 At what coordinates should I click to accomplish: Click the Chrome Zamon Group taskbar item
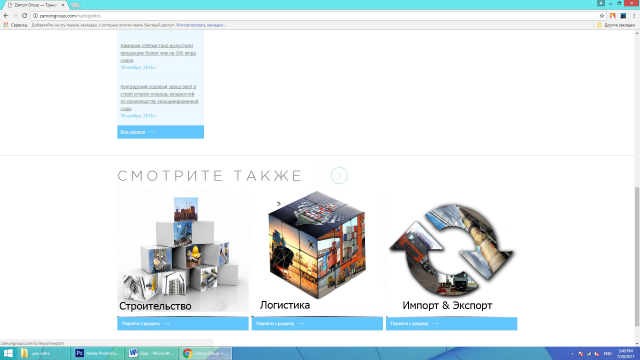click(x=205, y=353)
